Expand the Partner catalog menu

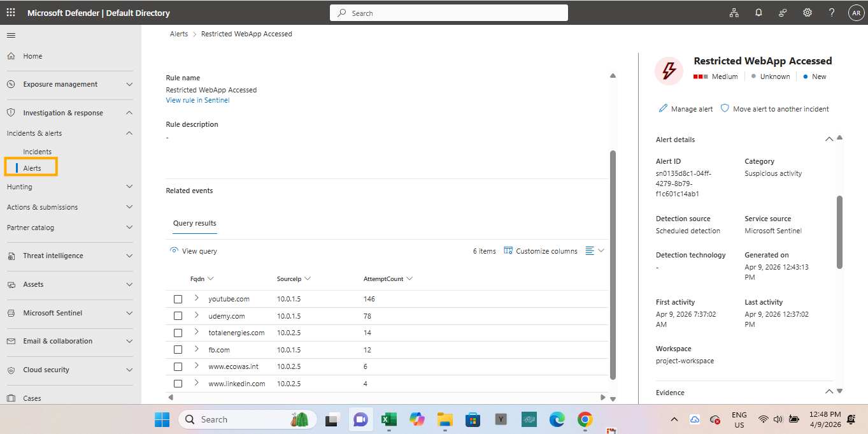(129, 228)
